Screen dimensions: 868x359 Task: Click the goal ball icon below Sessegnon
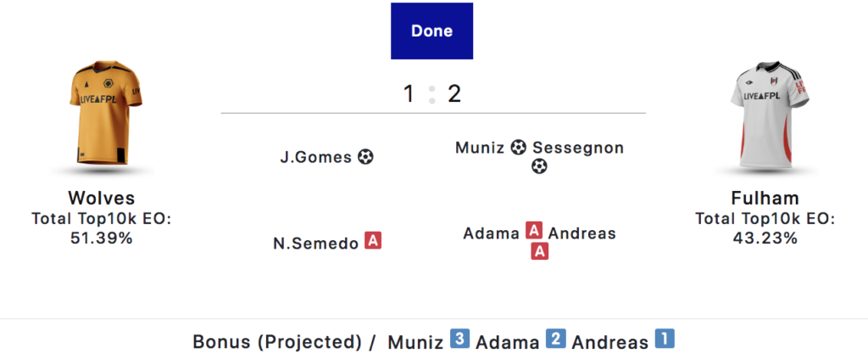tap(539, 166)
